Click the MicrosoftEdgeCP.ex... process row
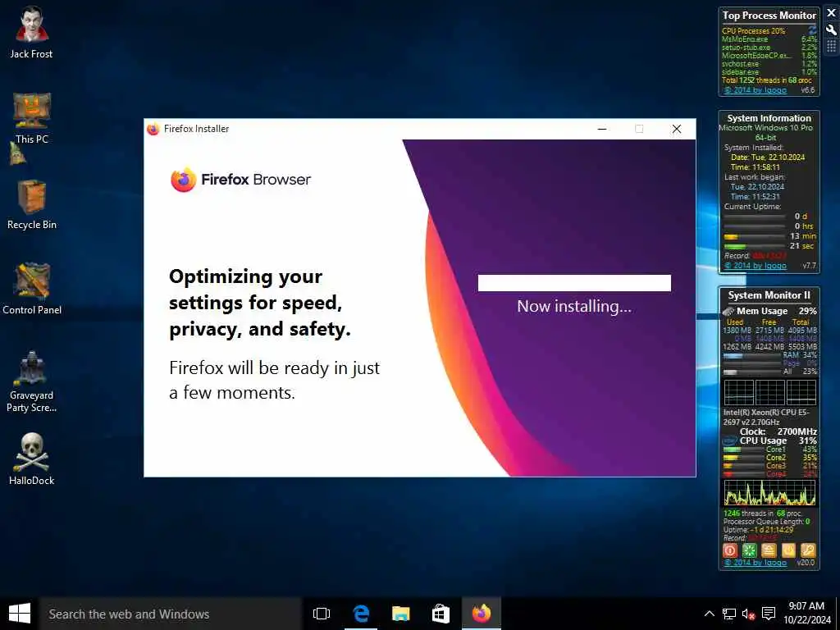Image resolution: width=840 pixels, height=630 pixels. point(769,55)
